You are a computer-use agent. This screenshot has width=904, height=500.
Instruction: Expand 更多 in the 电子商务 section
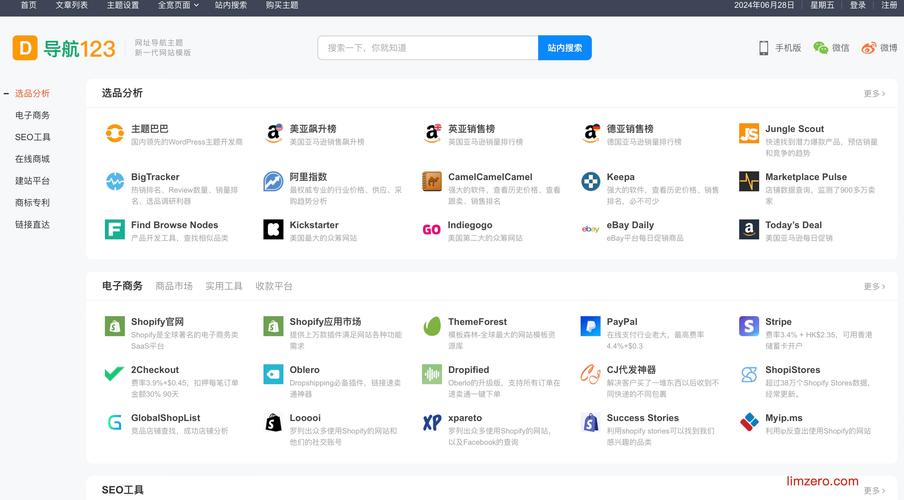click(874, 287)
